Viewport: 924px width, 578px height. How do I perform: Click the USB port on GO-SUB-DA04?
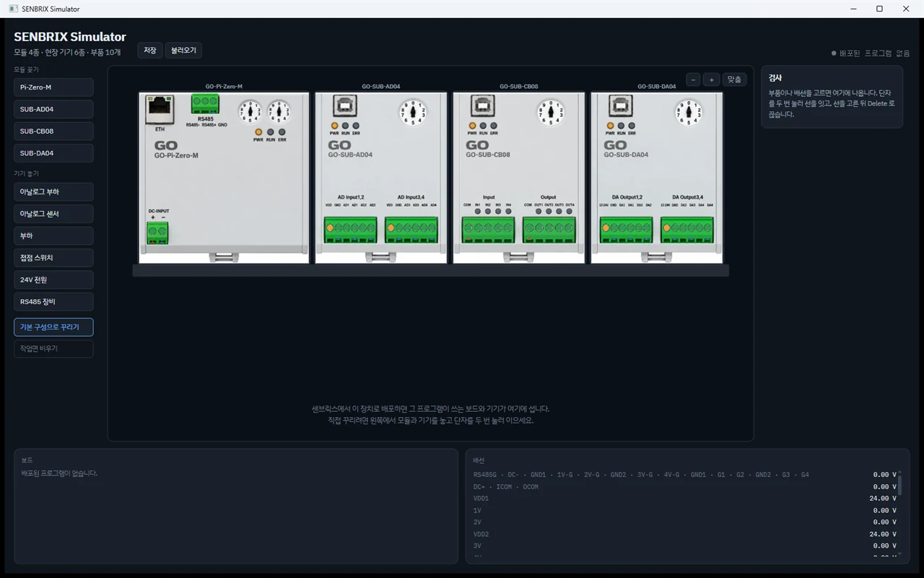[x=620, y=107]
